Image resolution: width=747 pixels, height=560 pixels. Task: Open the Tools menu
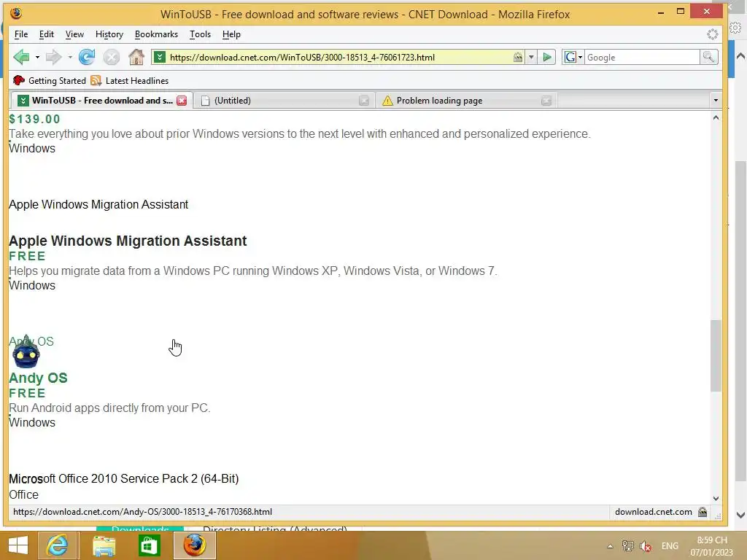pos(200,34)
